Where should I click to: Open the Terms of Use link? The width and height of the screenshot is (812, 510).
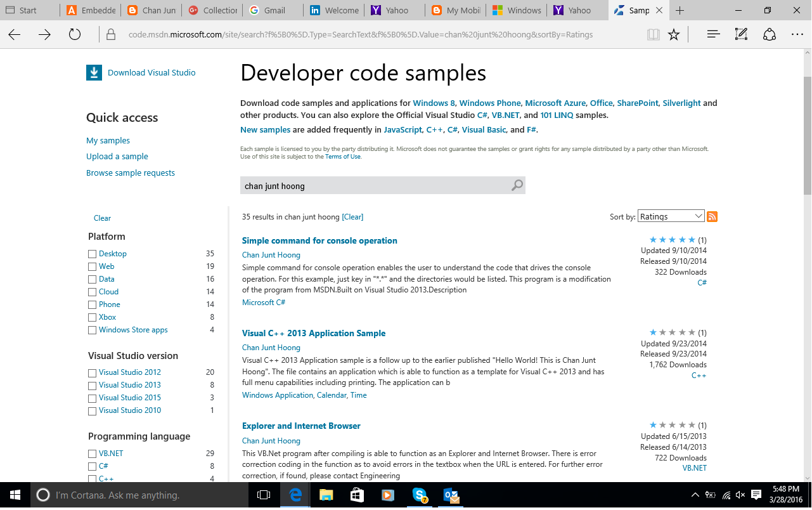[342, 157]
